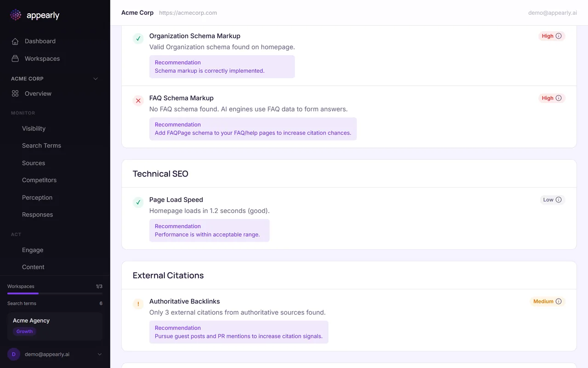This screenshot has height=368, width=588.
Task: Click red X status for FAQ Schema Markup
Action: (x=138, y=101)
